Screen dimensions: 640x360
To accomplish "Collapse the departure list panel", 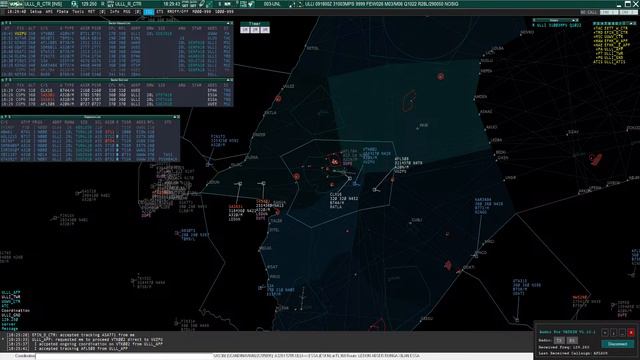I will tap(174, 117).
